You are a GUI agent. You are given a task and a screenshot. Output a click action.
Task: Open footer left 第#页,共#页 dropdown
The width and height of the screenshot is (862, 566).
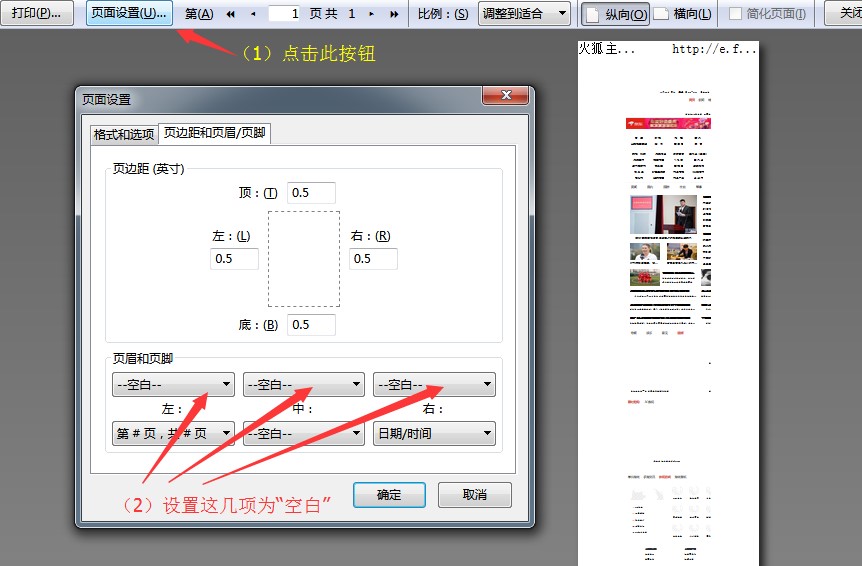click(173, 434)
